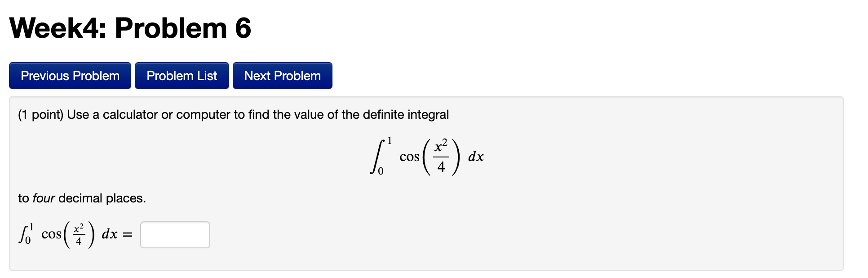Click the lower limit '0' of the integral
This screenshot has height=278, width=868.
(380, 171)
